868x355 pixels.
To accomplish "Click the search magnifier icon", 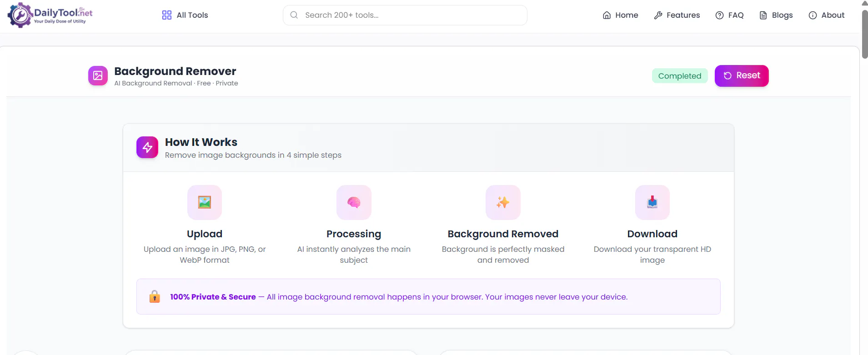I will click(x=294, y=15).
